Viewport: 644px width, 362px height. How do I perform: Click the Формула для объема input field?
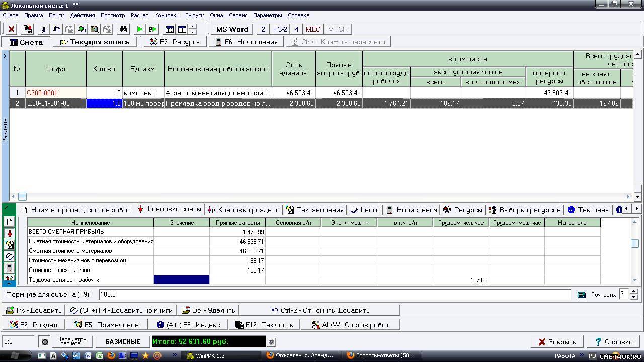pos(332,295)
